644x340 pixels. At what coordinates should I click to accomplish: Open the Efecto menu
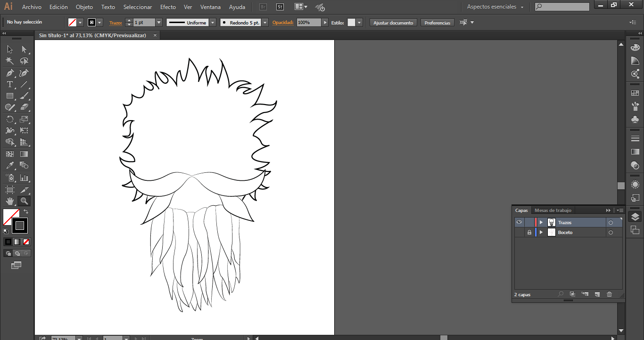tap(168, 7)
